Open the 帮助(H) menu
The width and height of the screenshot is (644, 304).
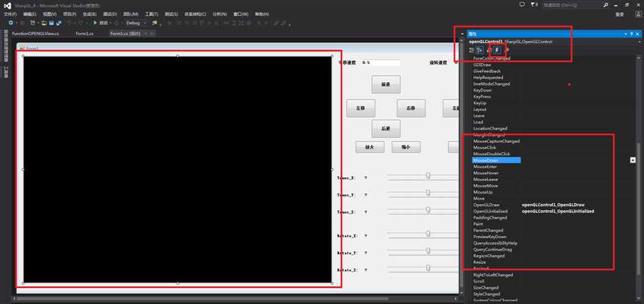click(x=262, y=15)
